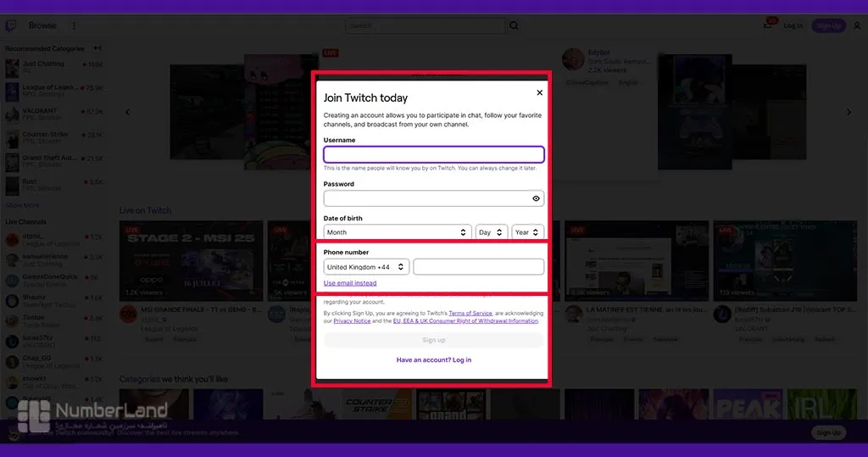Image resolution: width=868 pixels, height=457 pixels.
Task: Open the United Kingdom +44 country code dropdown
Action: [x=366, y=267]
